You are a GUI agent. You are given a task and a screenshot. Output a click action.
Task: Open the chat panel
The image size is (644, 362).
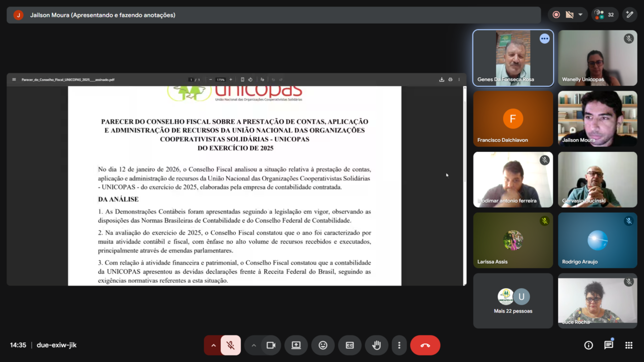point(608,345)
